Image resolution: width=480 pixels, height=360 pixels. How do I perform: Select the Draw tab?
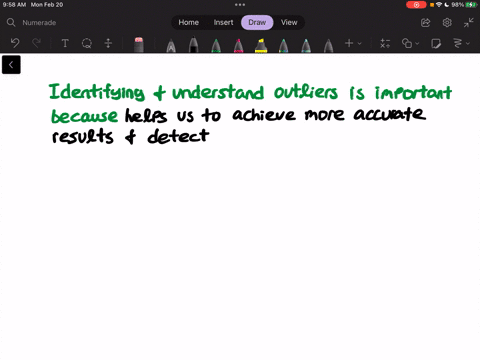[257, 22]
